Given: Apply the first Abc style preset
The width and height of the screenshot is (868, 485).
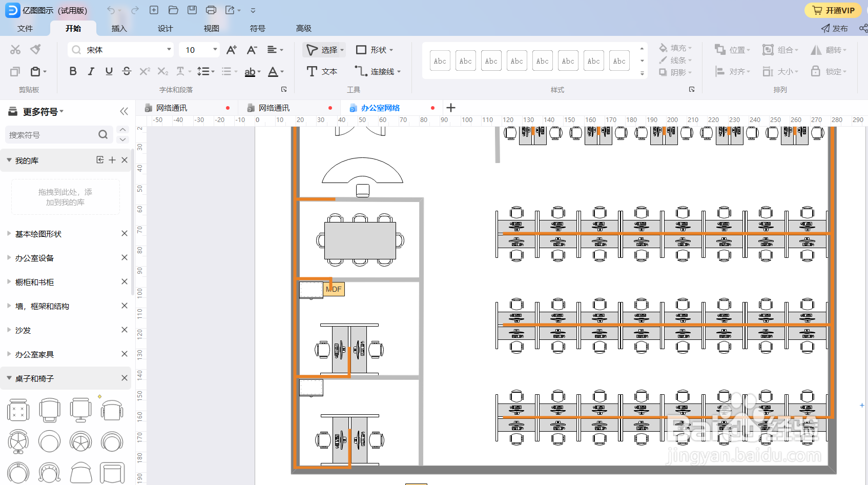Looking at the screenshot, I should [440, 61].
